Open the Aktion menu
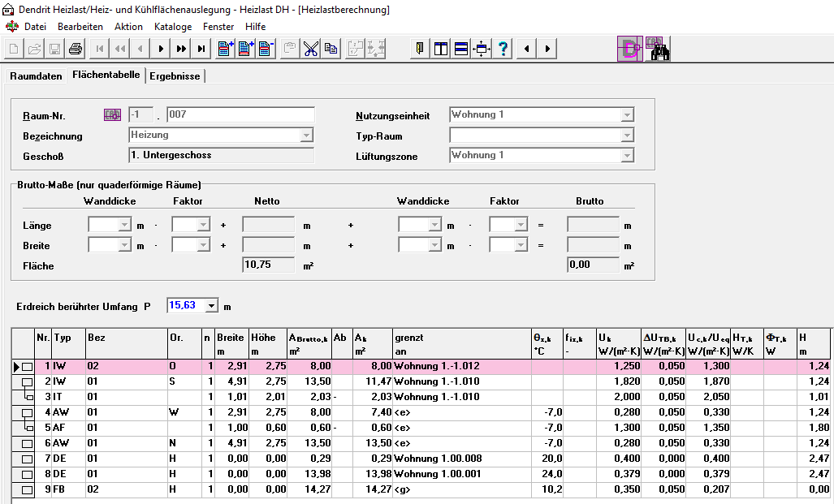 [129, 27]
